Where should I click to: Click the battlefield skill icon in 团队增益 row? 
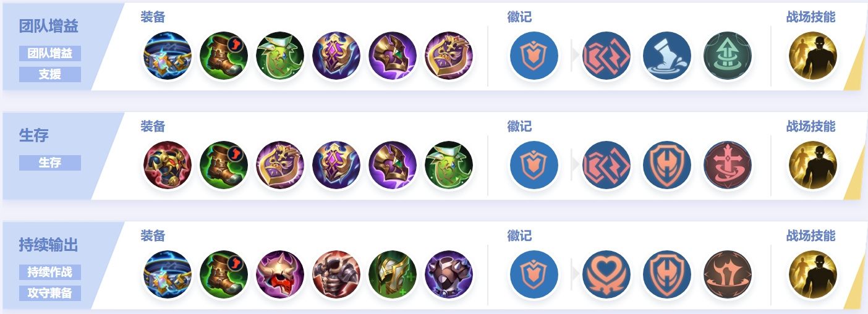pos(812,56)
